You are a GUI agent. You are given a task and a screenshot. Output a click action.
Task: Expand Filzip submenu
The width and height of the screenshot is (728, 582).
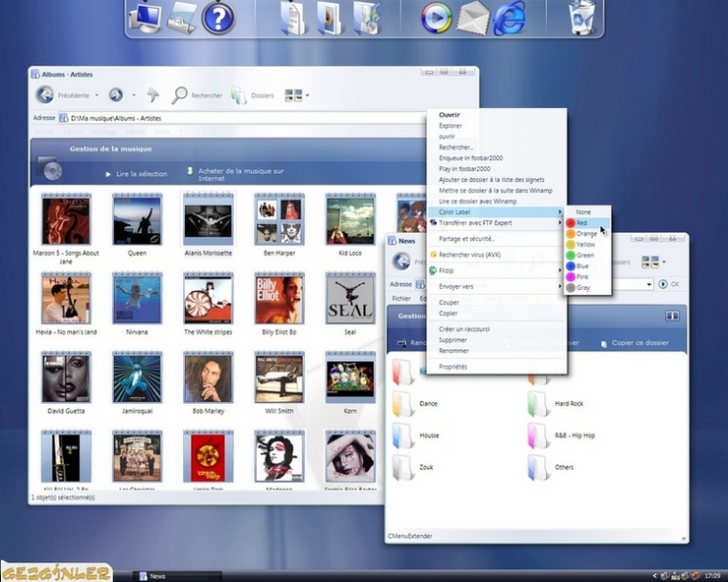coord(497,270)
